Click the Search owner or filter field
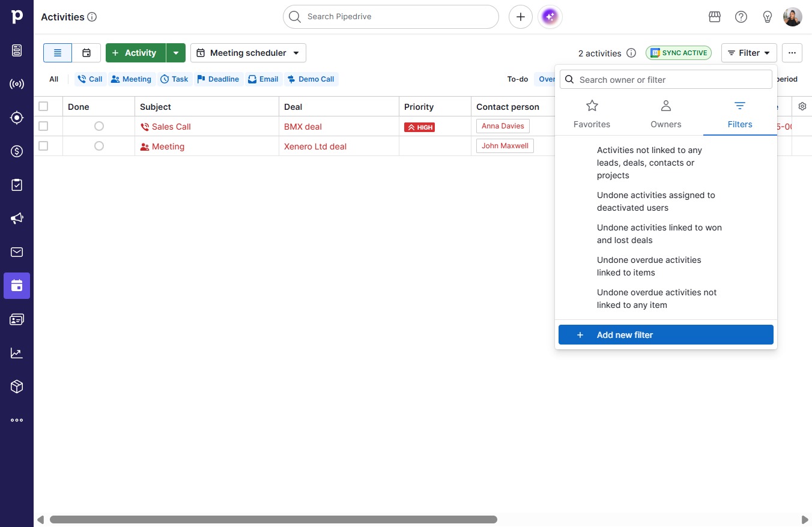The height and width of the screenshot is (527, 812). click(x=666, y=79)
